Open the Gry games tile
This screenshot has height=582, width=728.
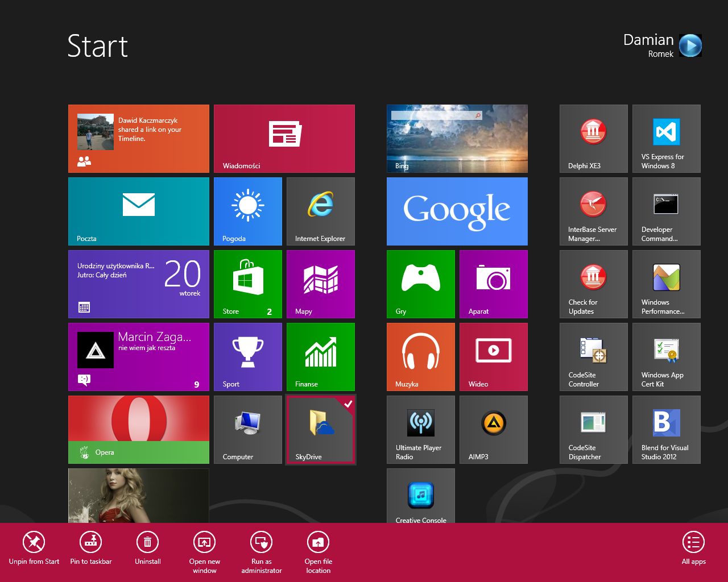421,284
